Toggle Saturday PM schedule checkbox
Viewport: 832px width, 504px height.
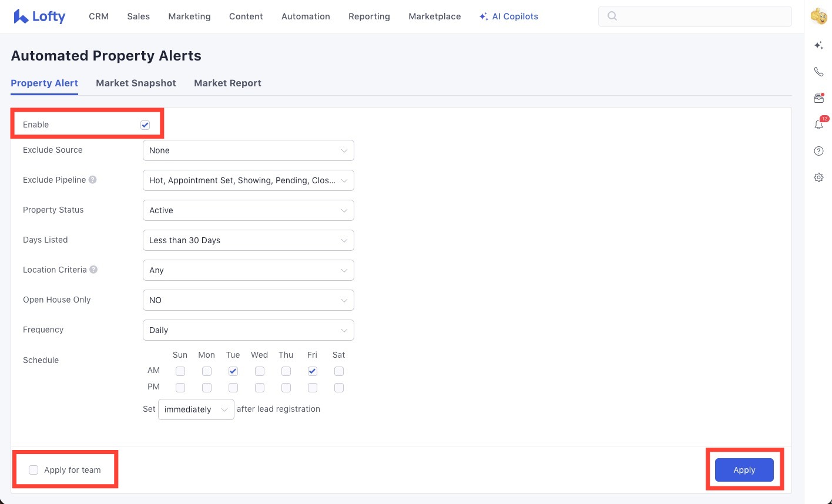338,387
